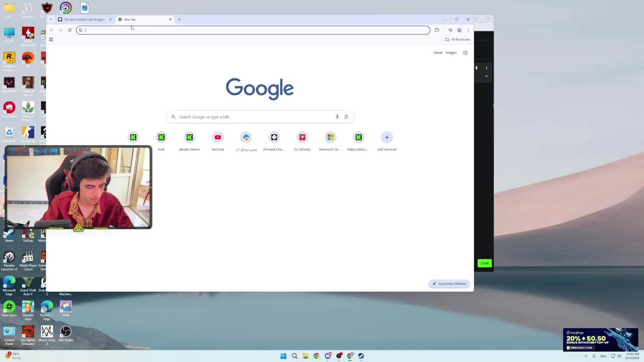Open the Images link
Image resolution: width=644 pixels, height=362 pixels.
click(x=451, y=53)
